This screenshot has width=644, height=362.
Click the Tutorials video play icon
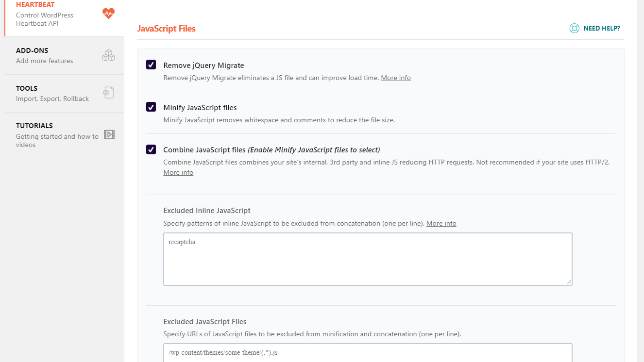[x=109, y=134]
